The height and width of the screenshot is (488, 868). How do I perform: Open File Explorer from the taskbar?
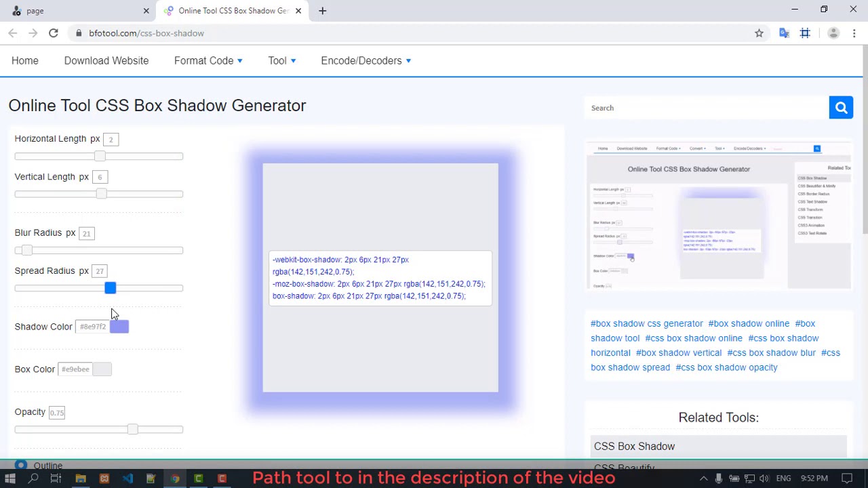[81, 479]
